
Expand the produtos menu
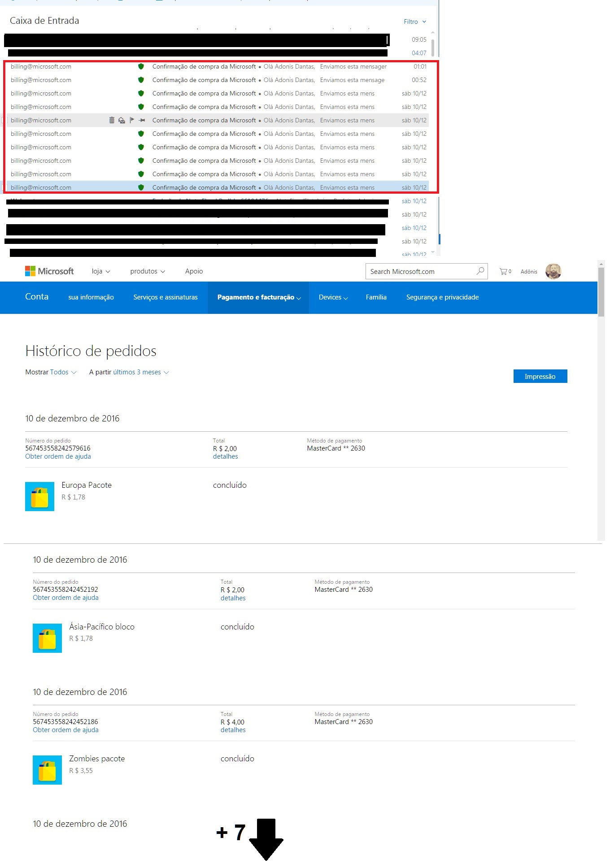[x=148, y=271]
